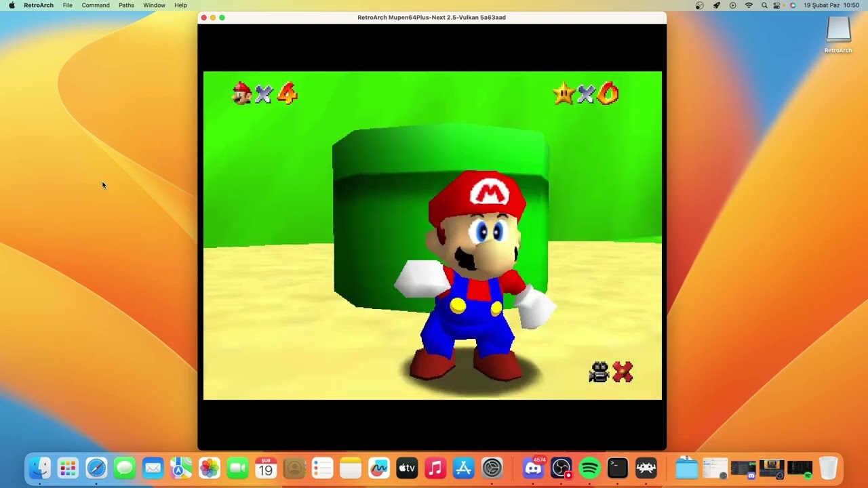Viewport: 868px width, 488px height.
Task: Open Spotify from the Dock
Action: click(590, 468)
